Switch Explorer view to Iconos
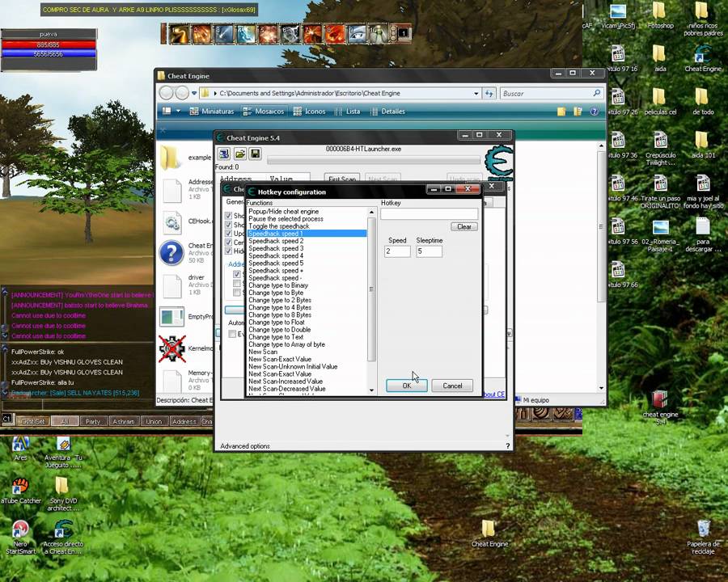The height and width of the screenshot is (582, 728). coord(309,112)
